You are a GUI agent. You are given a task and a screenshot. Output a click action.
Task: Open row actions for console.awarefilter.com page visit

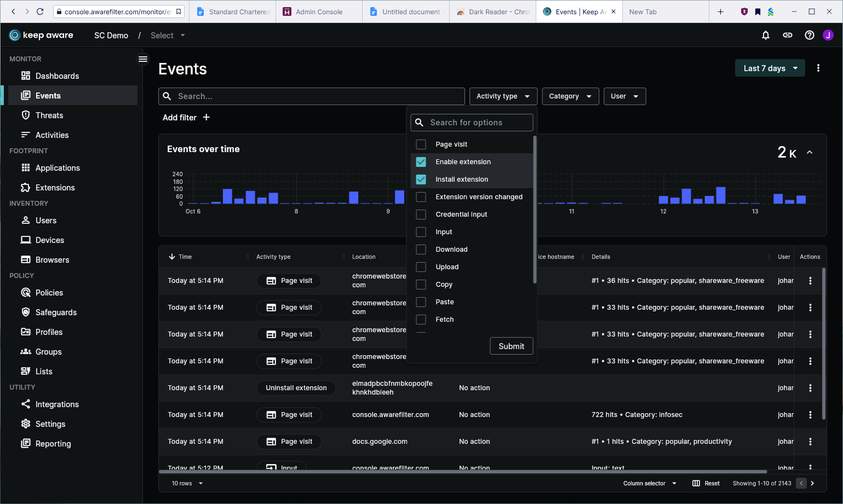pyautogui.click(x=810, y=415)
